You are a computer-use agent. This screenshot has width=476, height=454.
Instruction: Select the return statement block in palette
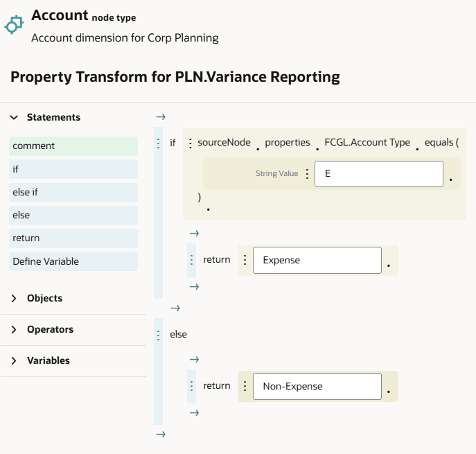click(73, 238)
